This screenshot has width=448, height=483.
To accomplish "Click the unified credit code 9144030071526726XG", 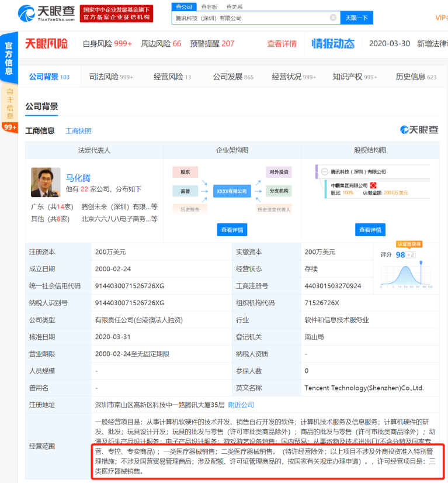I will coord(130,286).
